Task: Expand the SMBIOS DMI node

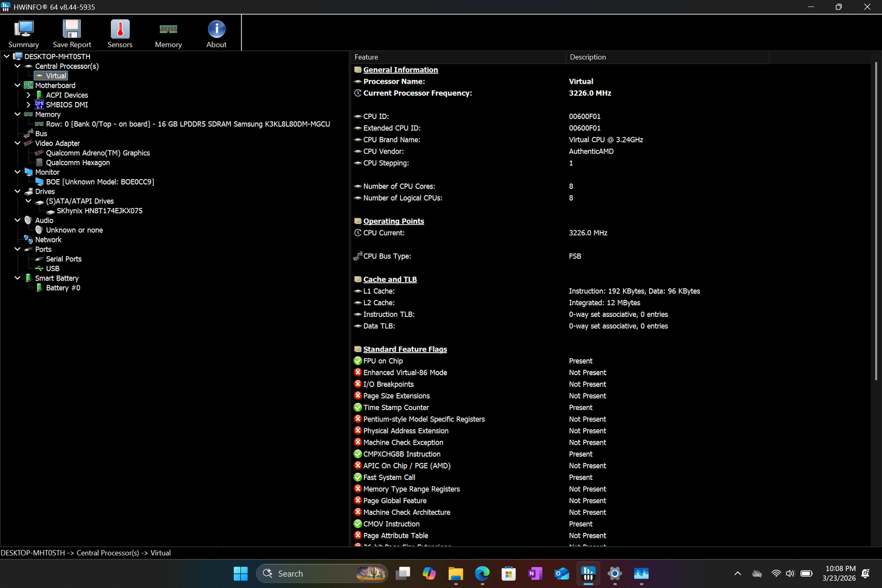Action: (28, 105)
